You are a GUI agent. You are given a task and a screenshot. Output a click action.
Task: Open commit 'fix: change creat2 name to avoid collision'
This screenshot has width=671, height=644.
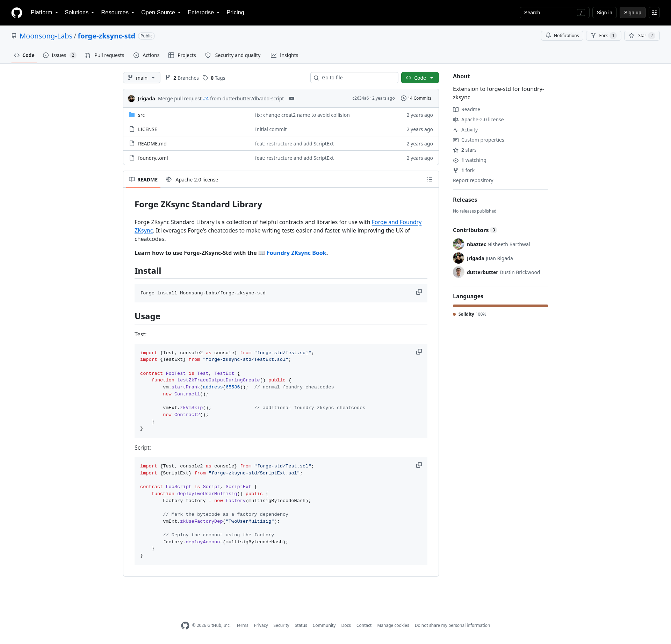click(302, 115)
